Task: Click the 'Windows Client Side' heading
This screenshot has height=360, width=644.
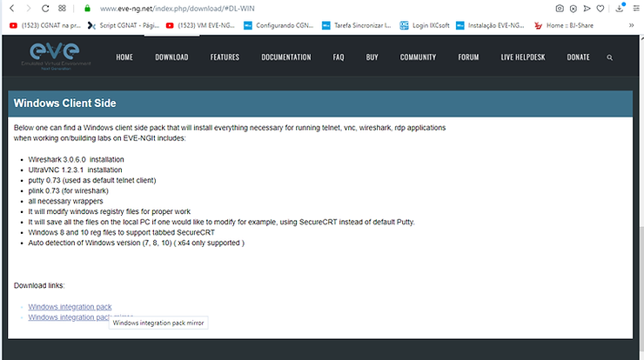Action: click(x=65, y=103)
